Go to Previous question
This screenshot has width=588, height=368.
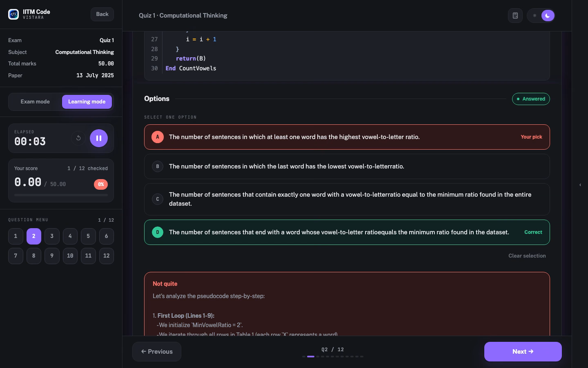pos(157,352)
